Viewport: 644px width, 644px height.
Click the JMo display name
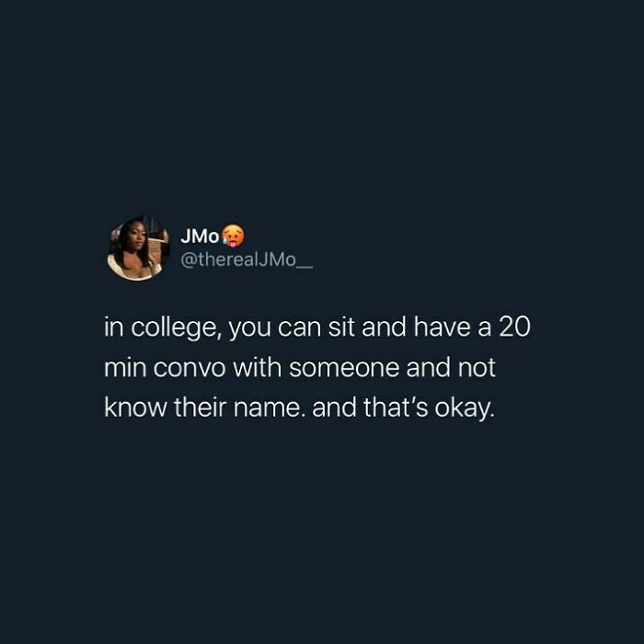[x=200, y=236]
